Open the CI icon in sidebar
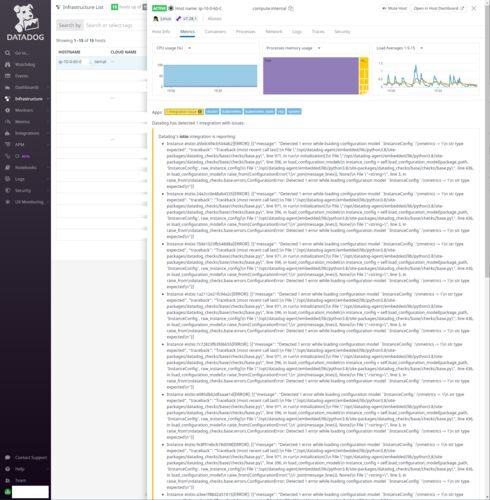Image resolution: width=490 pixels, height=500 pixels. click(7, 156)
